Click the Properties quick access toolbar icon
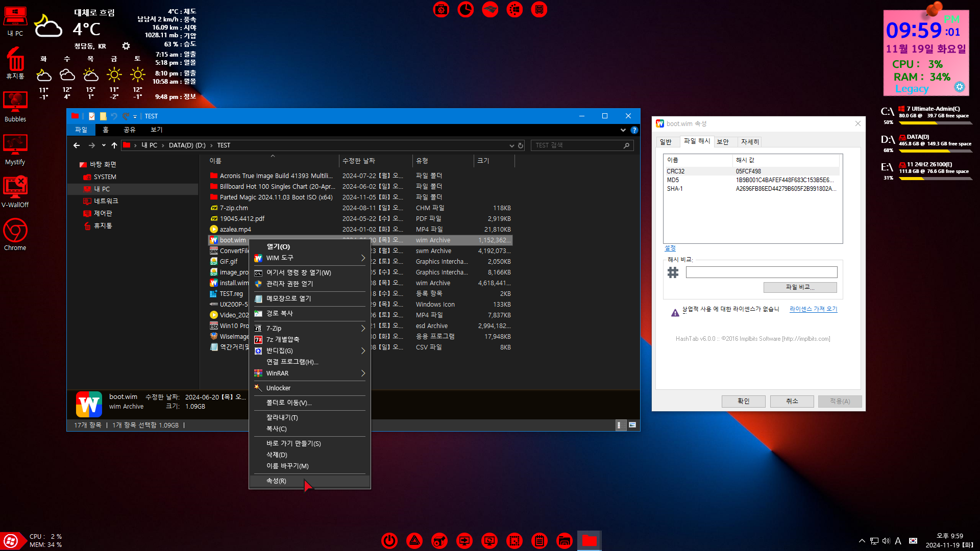980x551 pixels. (92, 116)
